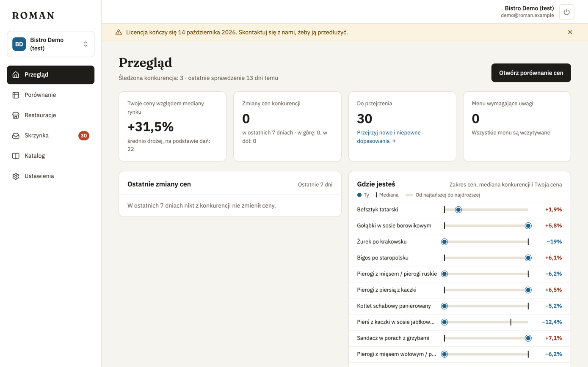
Task: Click the gear icon beside Ustawienia
Action: (16, 176)
